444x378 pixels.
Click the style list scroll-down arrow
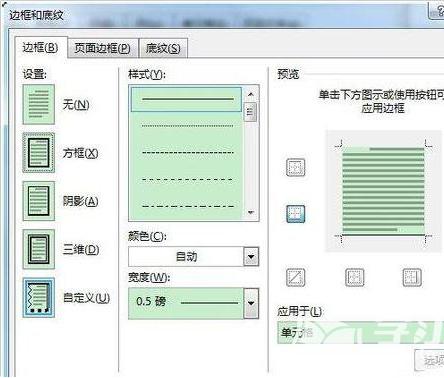coord(251,212)
